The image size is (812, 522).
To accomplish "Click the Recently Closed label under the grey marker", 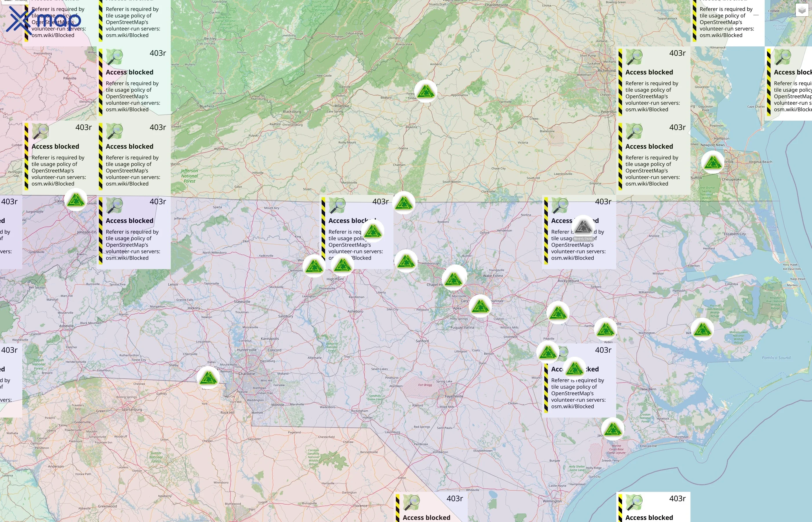I will pyautogui.click(x=583, y=239).
